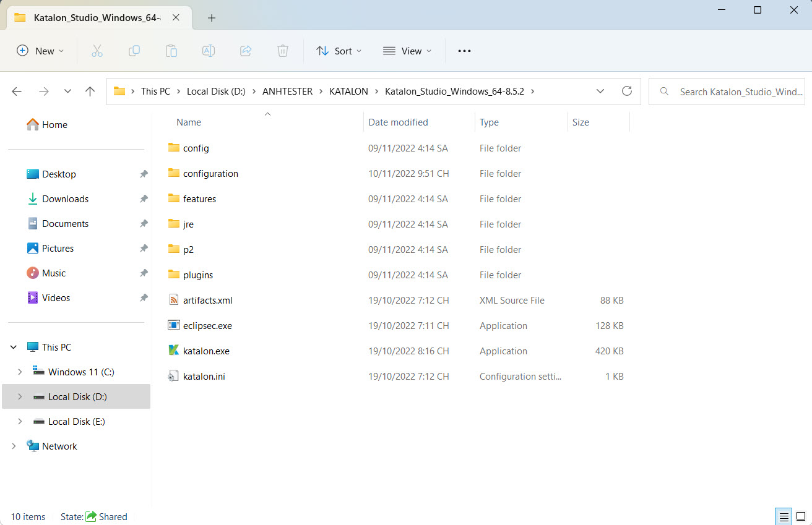Switch to large thumbnails view icon
The height and width of the screenshot is (525, 812).
point(801,517)
